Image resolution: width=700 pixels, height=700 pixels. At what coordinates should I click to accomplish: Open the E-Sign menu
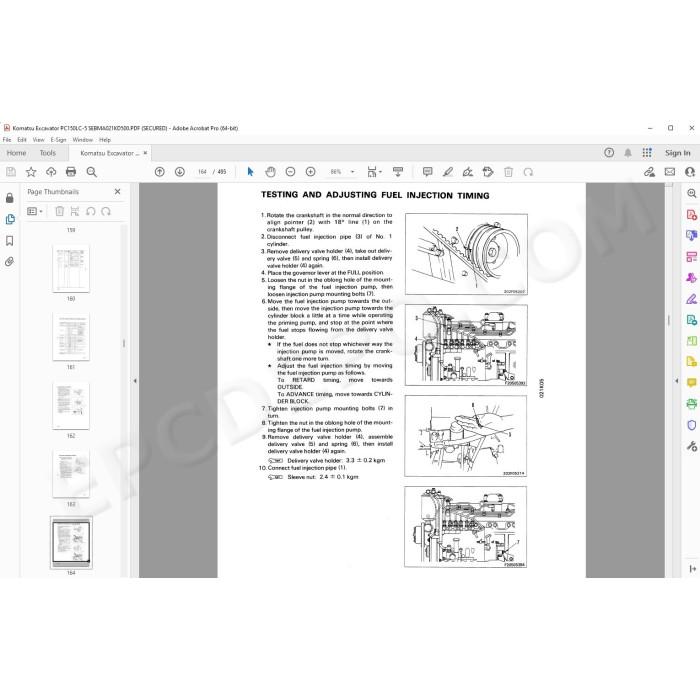[x=58, y=140]
